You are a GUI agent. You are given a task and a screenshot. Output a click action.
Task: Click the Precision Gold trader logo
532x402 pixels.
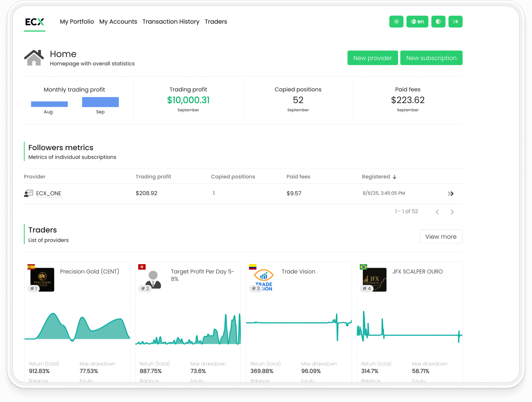click(x=42, y=279)
